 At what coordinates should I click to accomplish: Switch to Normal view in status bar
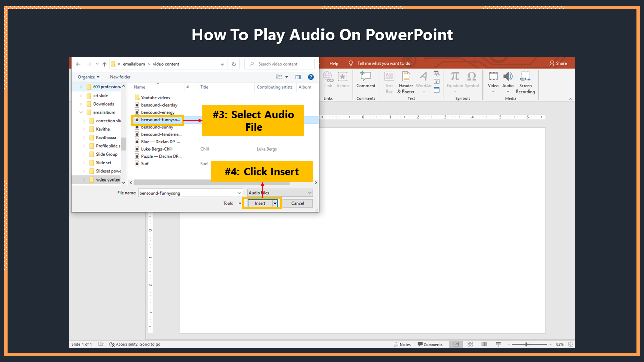click(x=456, y=344)
